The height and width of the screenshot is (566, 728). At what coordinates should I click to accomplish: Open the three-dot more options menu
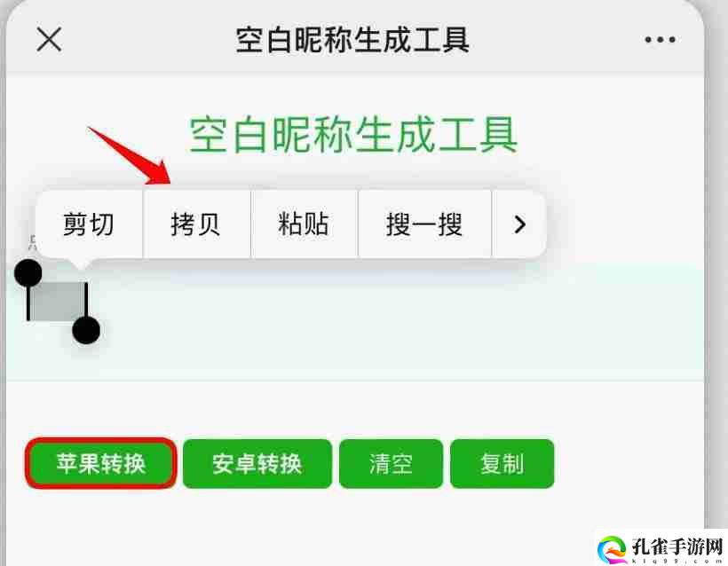pos(660,39)
